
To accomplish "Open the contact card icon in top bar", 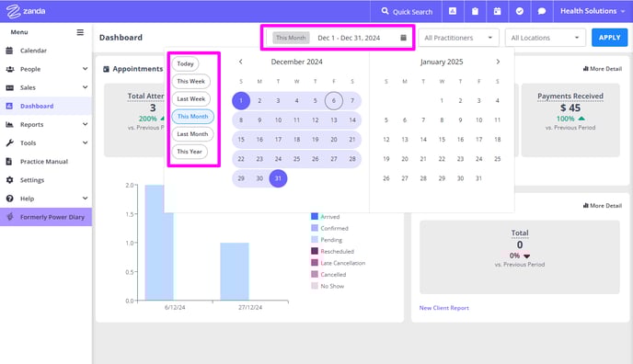I will tap(453, 11).
